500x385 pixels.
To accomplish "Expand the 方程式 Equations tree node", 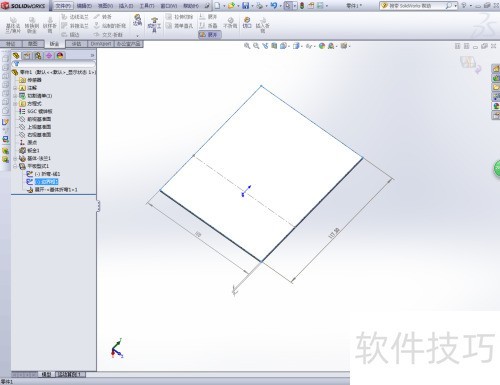I will tap(15, 104).
